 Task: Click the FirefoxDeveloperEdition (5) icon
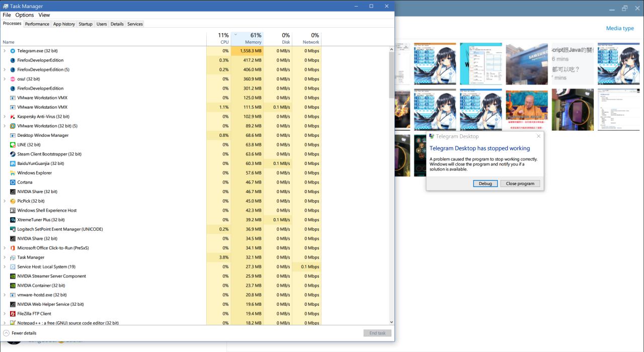coord(13,70)
